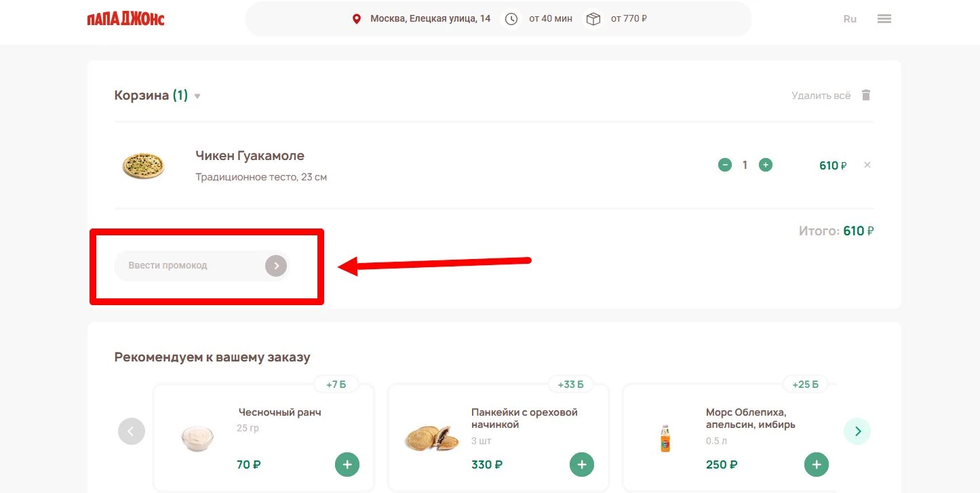Add Чесночный ранч with green plus button
The height and width of the screenshot is (493, 980).
pyautogui.click(x=347, y=464)
